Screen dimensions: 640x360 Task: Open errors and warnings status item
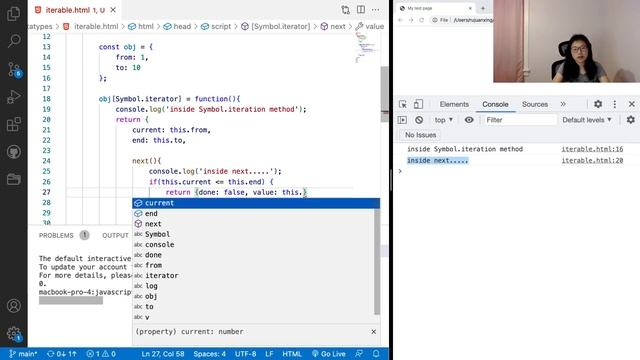coord(101,354)
